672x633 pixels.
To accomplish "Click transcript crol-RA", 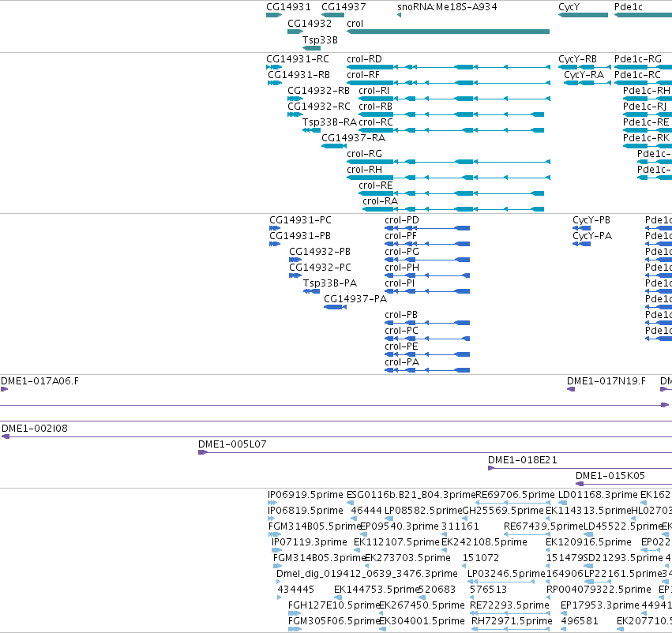I will click(453, 209).
